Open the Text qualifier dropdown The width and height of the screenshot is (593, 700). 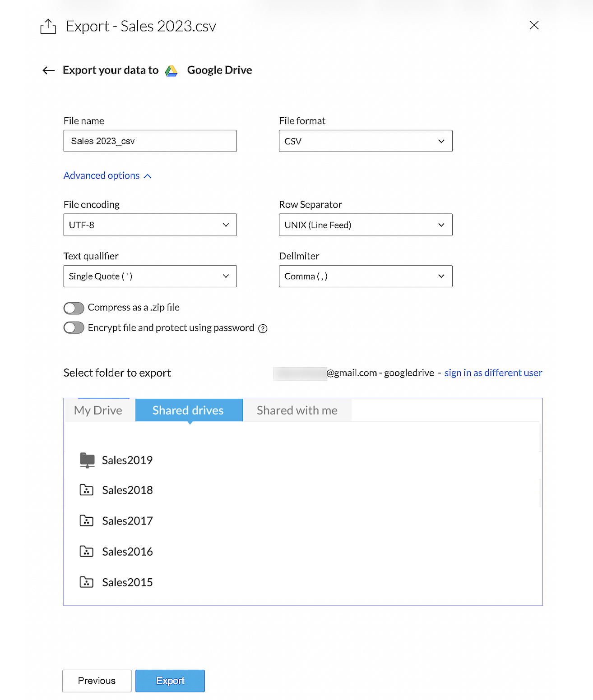[x=150, y=276]
